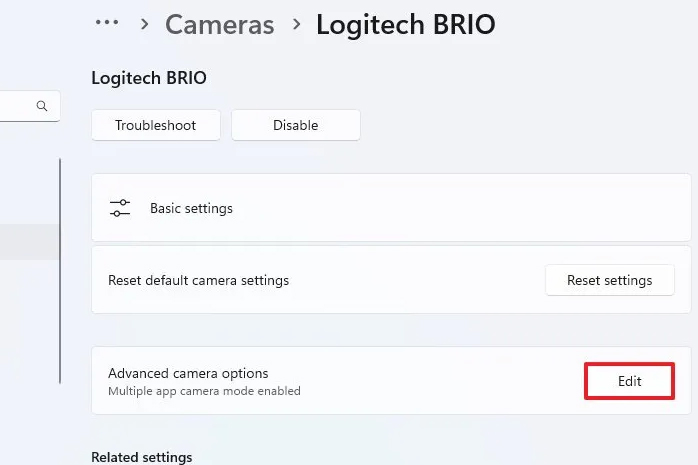Click the Related settings heading
698x465 pixels.
click(141, 457)
